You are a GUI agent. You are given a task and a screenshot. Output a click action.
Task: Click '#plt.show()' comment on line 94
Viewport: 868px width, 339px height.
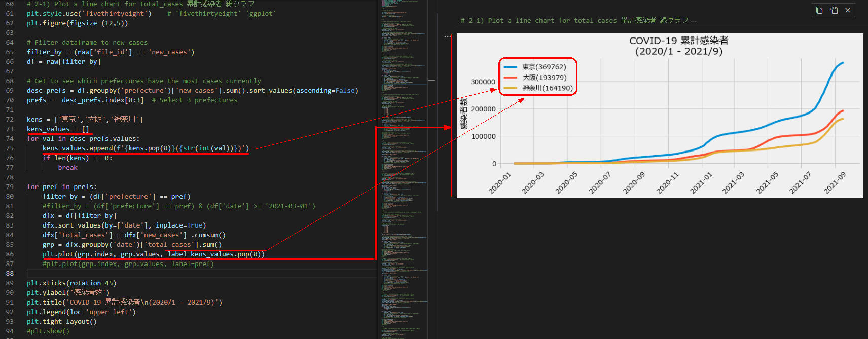[x=48, y=331]
